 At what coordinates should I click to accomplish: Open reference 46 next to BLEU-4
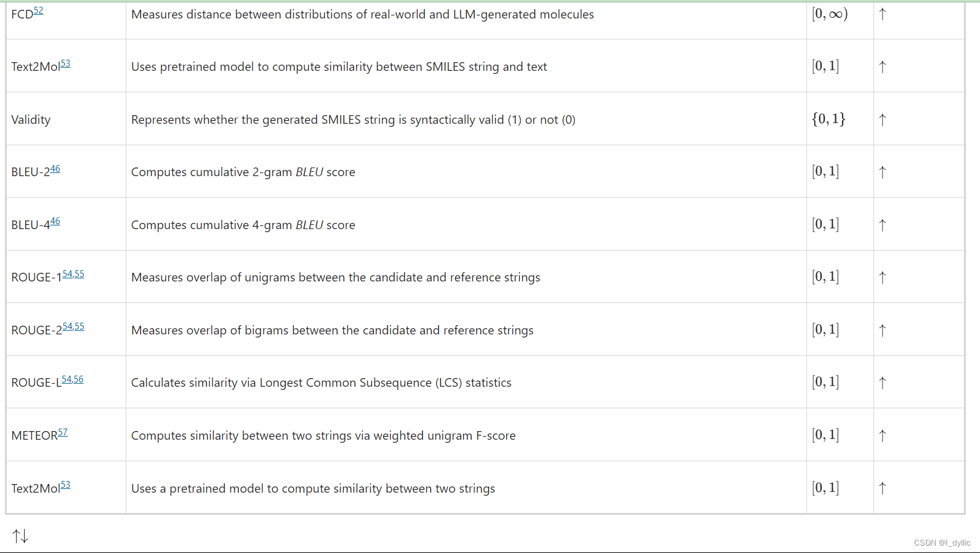(55, 221)
